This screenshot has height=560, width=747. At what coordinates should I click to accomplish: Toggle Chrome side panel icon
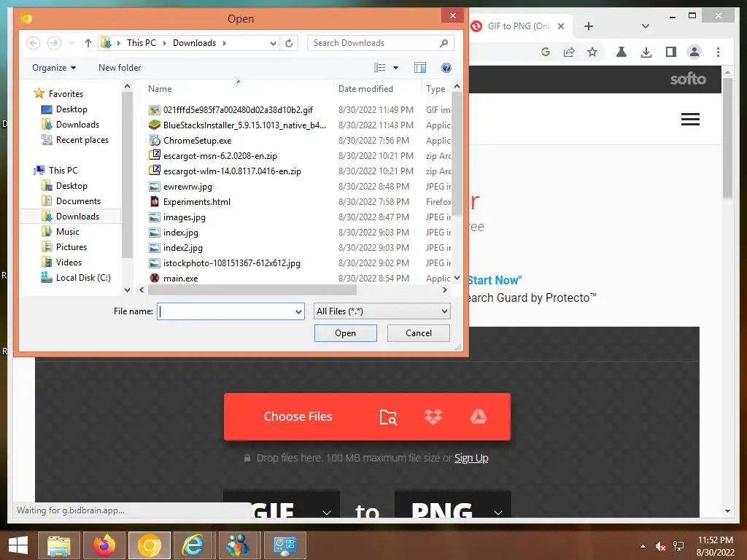point(671,52)
